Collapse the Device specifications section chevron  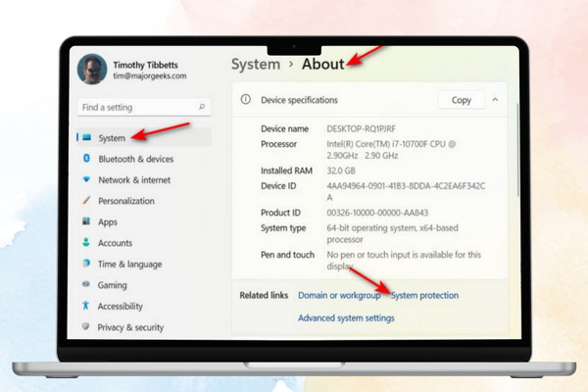(x=495, y=100)
